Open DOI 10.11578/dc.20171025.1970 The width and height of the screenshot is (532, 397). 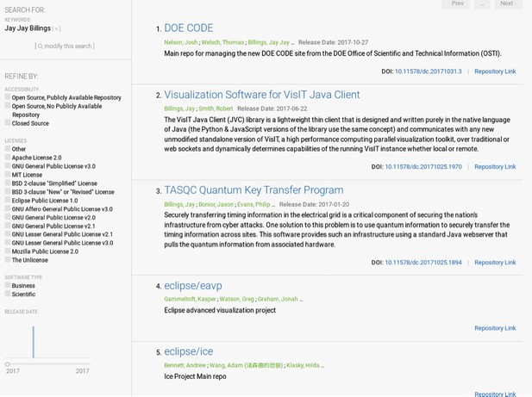[x=423, y=167]
